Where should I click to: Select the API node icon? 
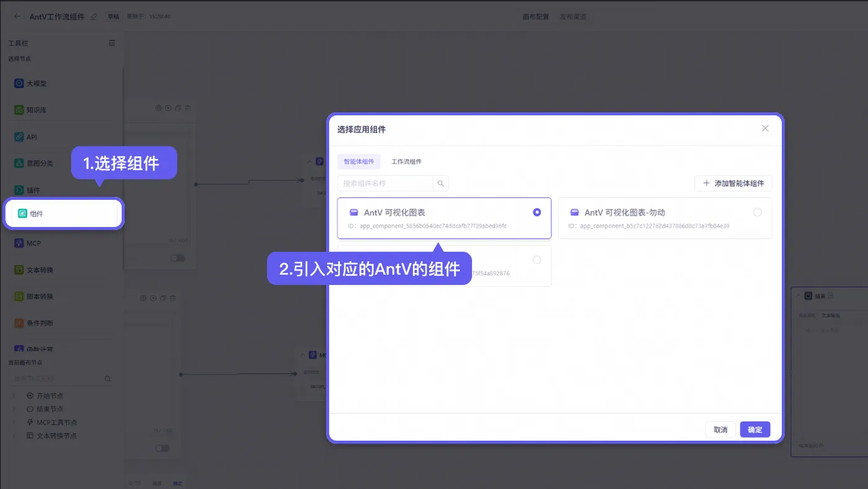[x=19, y=137]
